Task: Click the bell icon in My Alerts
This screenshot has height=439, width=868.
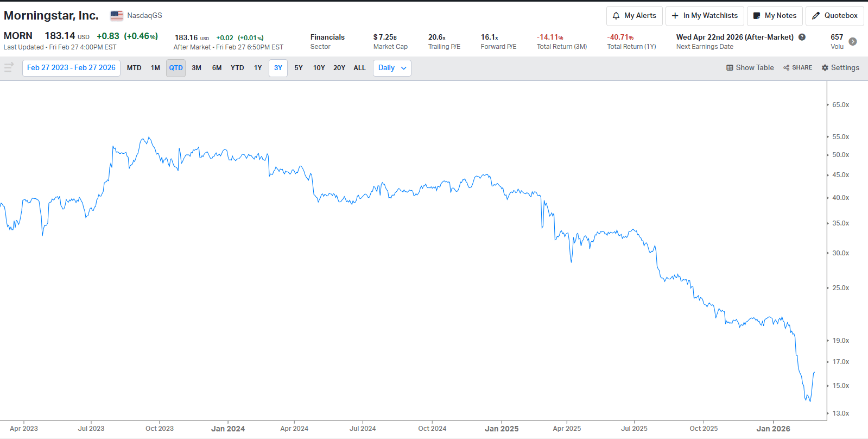Action: 616,16
